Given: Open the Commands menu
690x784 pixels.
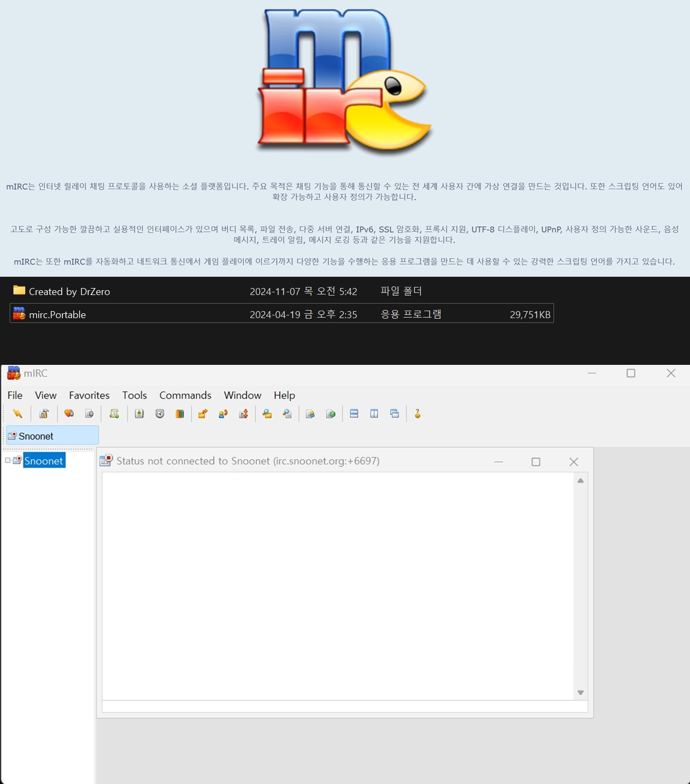Looking at the screenshot, I should 185,395.
